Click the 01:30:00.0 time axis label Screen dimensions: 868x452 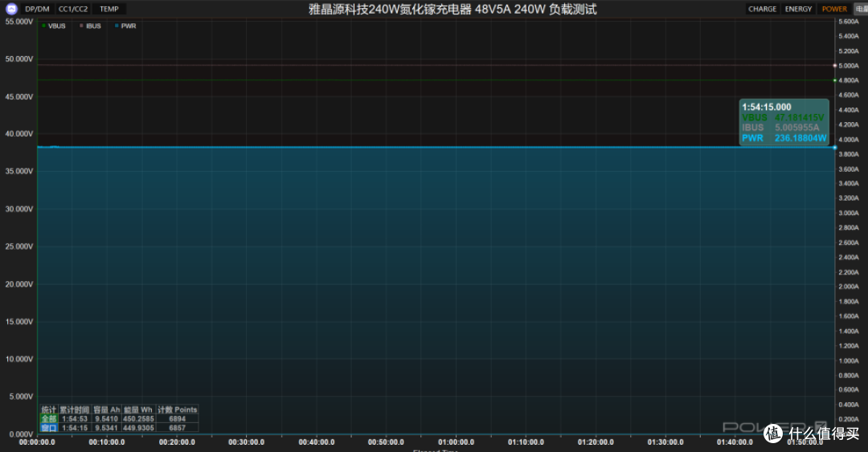click(665, 442)
